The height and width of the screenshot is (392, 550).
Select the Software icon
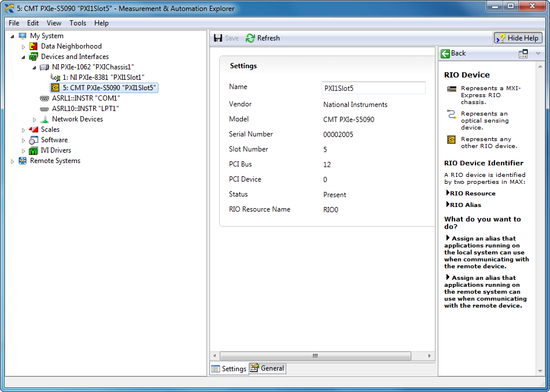click(33, 139)
